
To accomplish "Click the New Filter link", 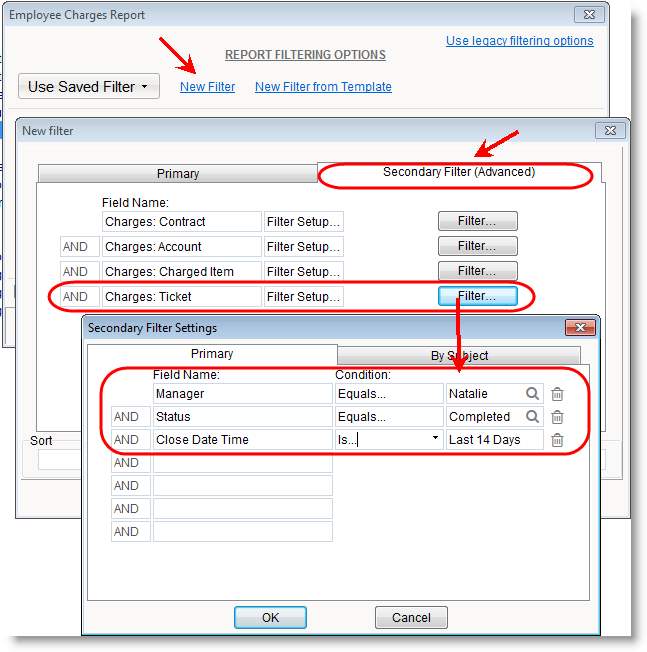I will tap(207, 87).
